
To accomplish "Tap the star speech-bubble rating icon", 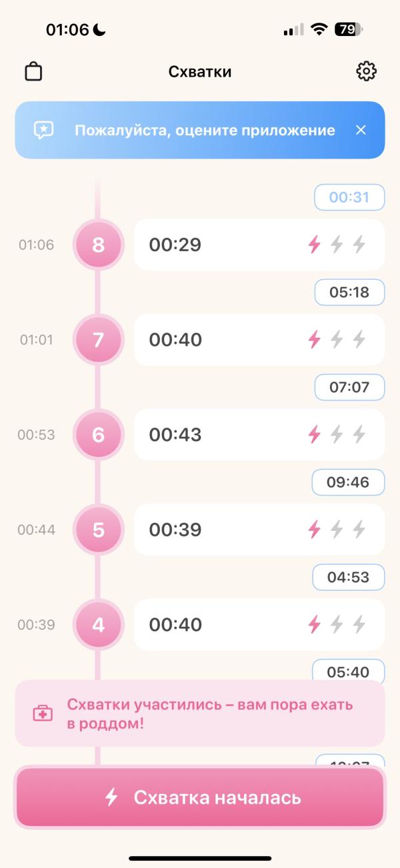I will point(44,130).
